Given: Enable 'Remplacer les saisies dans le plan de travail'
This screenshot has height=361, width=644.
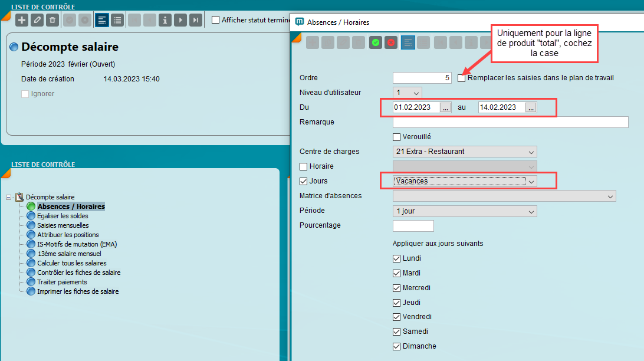Looking at the screenshot, I should (461, 78).
